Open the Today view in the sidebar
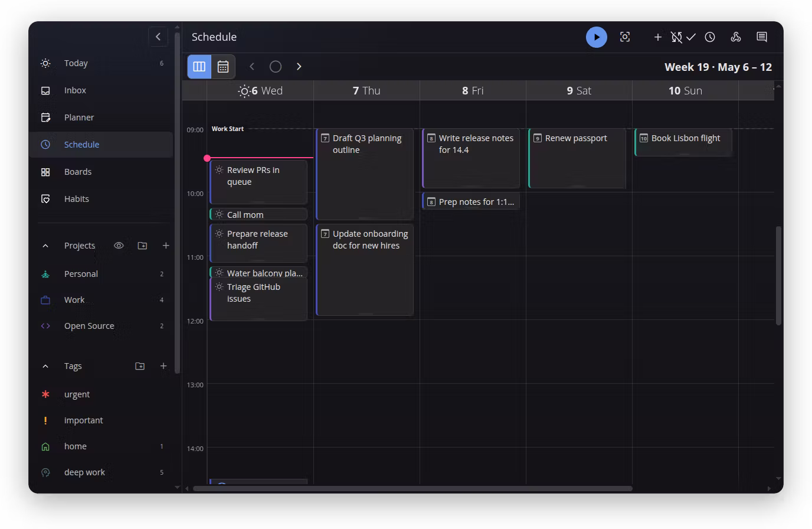The image size is (812, 529). pos(101,63)
